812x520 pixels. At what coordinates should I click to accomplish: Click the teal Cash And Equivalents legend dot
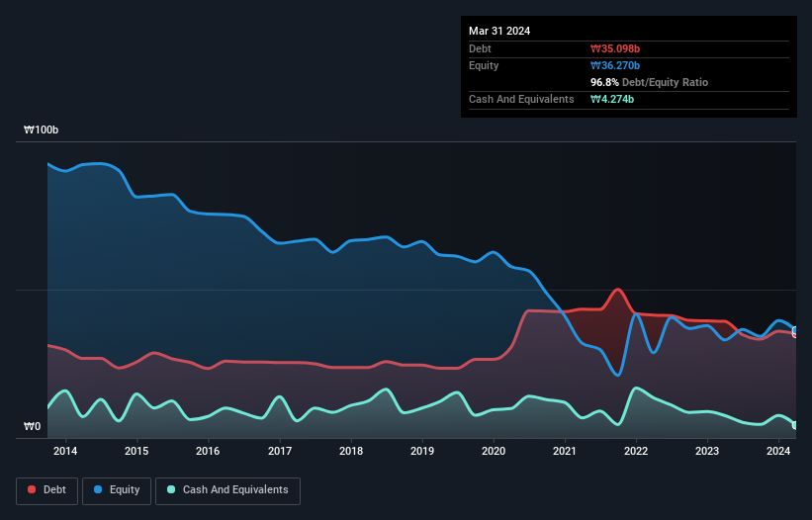click(171, 489)
